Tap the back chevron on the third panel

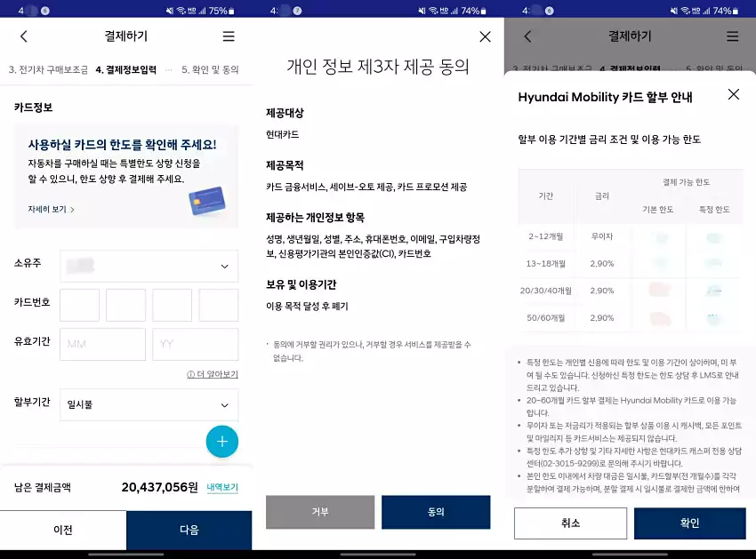(528, 36)
